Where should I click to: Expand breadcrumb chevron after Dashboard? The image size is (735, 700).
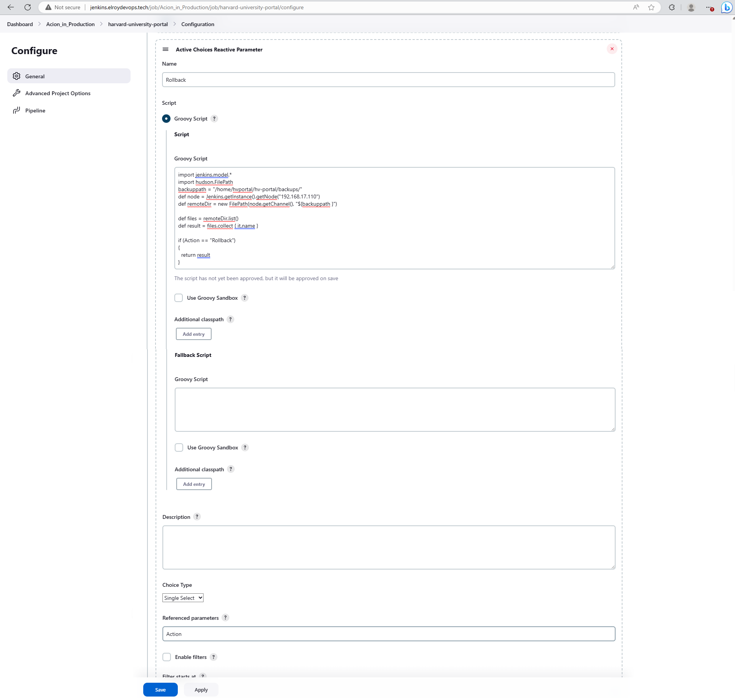pos(40,24)
